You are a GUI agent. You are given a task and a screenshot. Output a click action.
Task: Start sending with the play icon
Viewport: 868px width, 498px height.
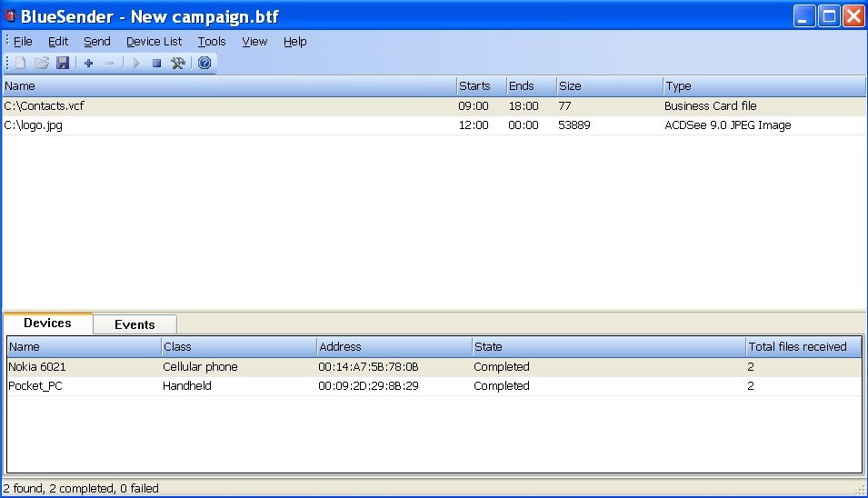[x=136, y=64]
